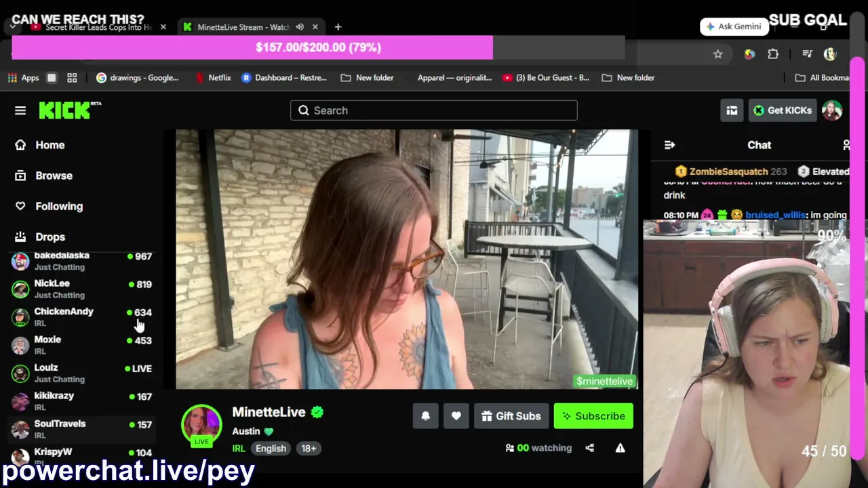Toggle the heart follow button for MinetteLive
This screenshot has height=488, width=868.
[456, 416]
